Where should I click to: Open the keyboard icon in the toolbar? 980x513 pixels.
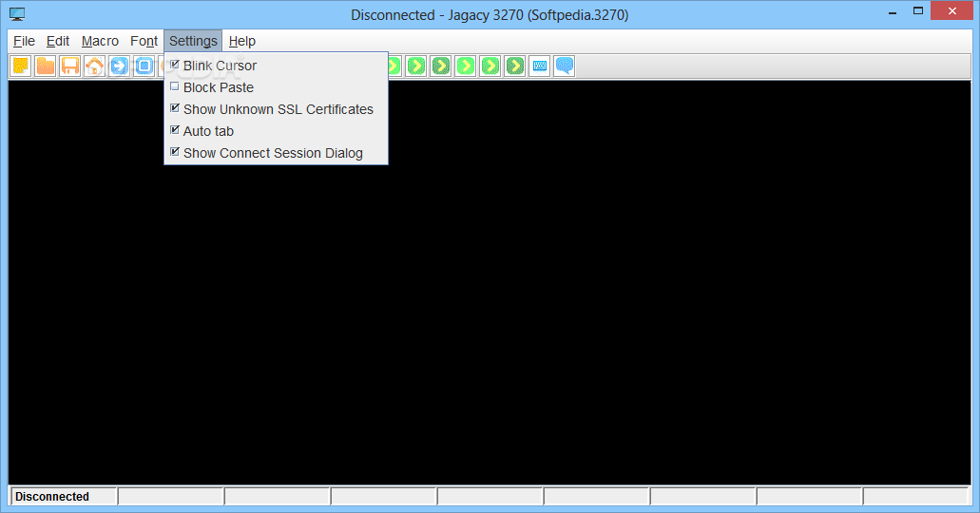[540, 66]
